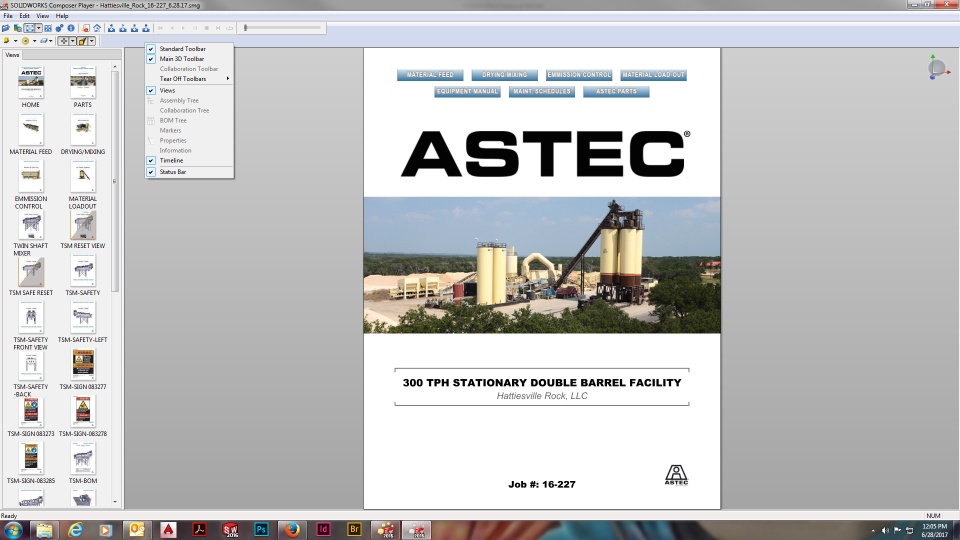Click the MAINT. SCHEDULES button

pyautogui.click(x=542, y=91)
